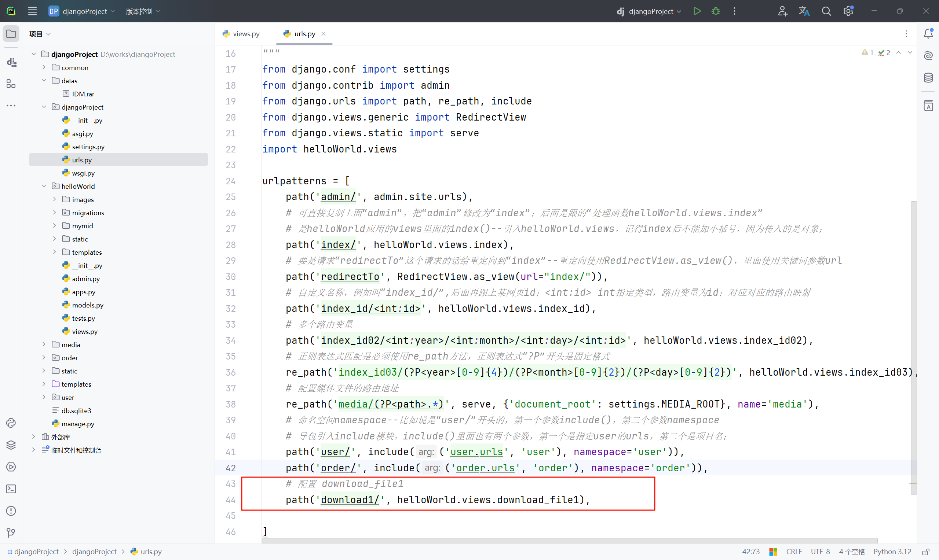Show more tool windows ellipsis
Image resolution: width=939 pixels, height=560 pixels.
click(x=11, y=106)
